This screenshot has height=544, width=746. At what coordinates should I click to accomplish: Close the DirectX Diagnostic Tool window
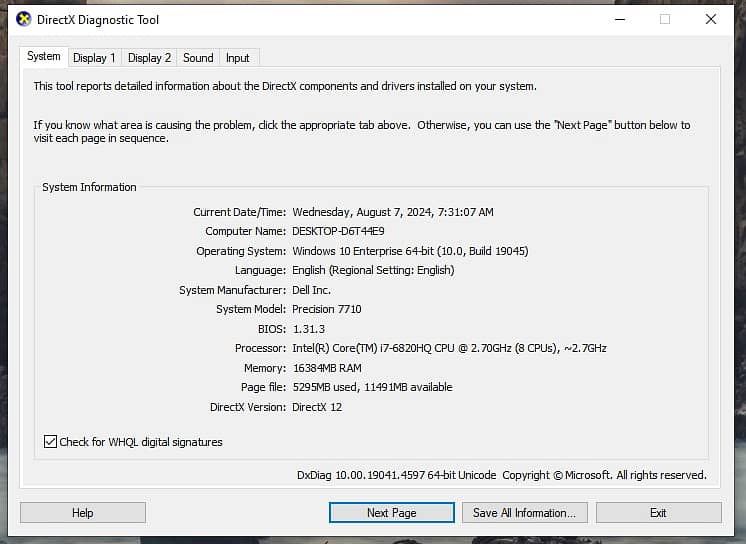[x=711, y=19]
